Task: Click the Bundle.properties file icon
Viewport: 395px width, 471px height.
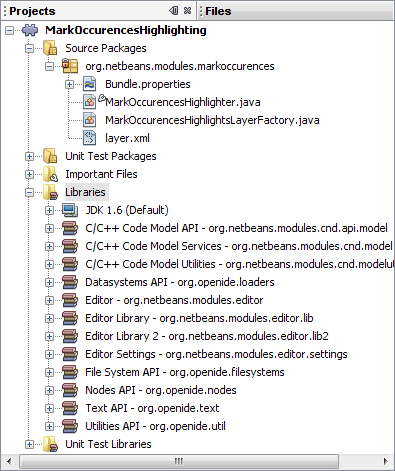Action: [x=90, y=84]
